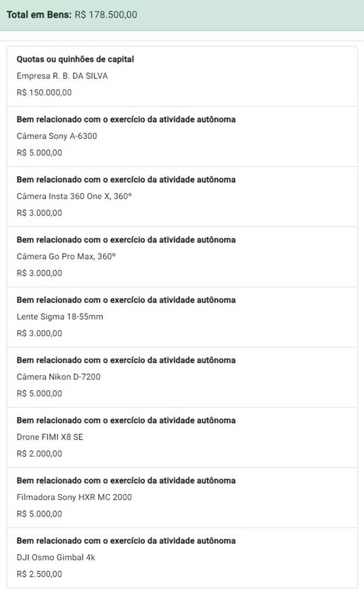Select the Lente Sigma 18-55mm entry
This screenshot has width=364, height=593.
click(x=61, y=316)
